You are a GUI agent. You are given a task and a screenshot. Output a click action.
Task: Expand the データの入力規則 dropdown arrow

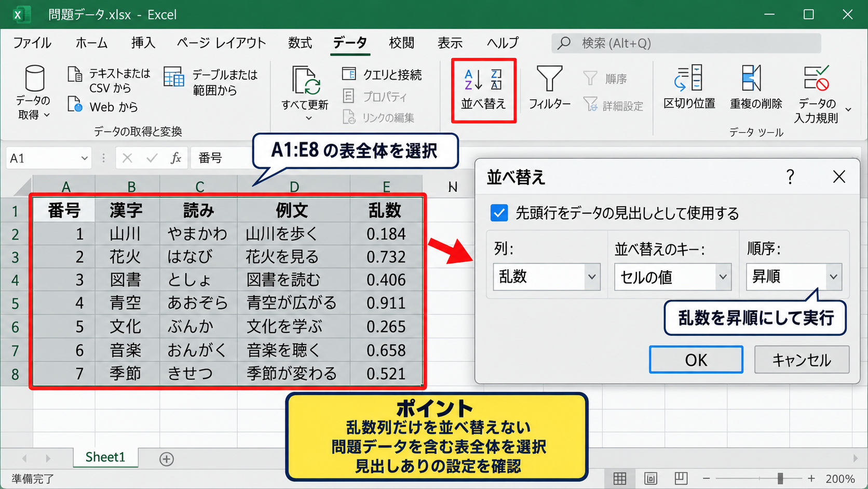[848, 110]
